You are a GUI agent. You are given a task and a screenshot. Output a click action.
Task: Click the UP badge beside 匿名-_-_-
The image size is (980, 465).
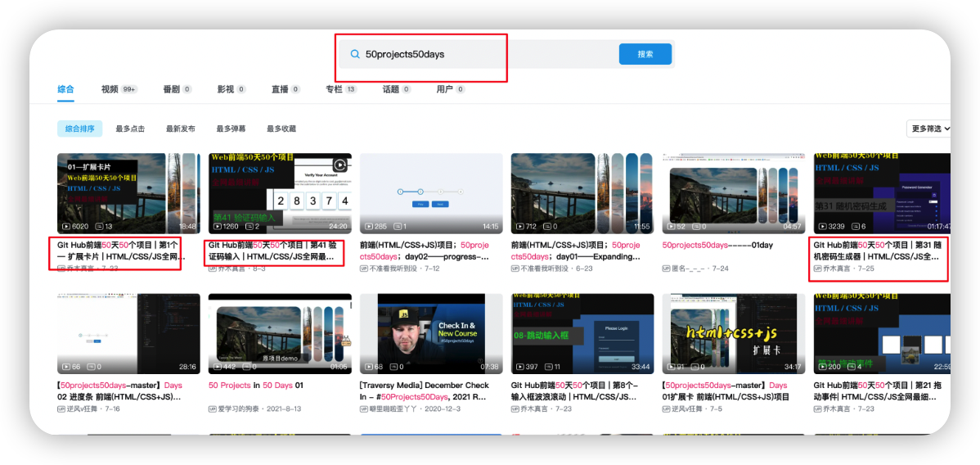[x=666, y=269]
